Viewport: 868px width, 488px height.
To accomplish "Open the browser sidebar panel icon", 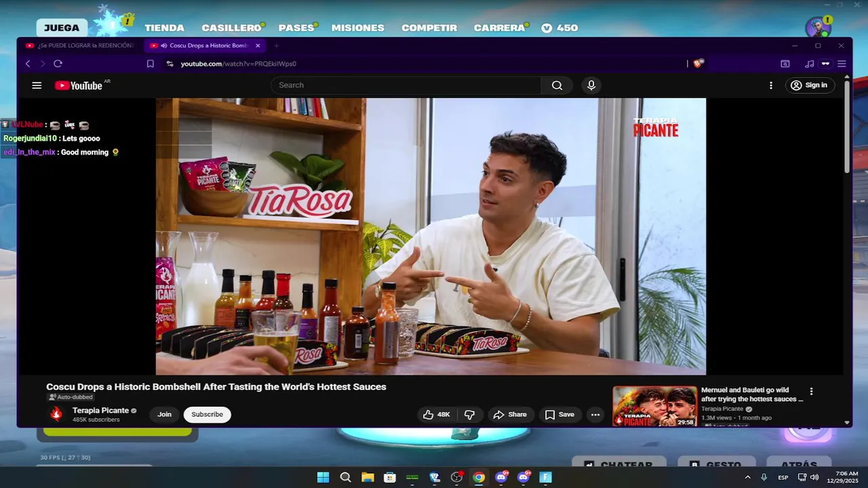I will click(785, 64).
